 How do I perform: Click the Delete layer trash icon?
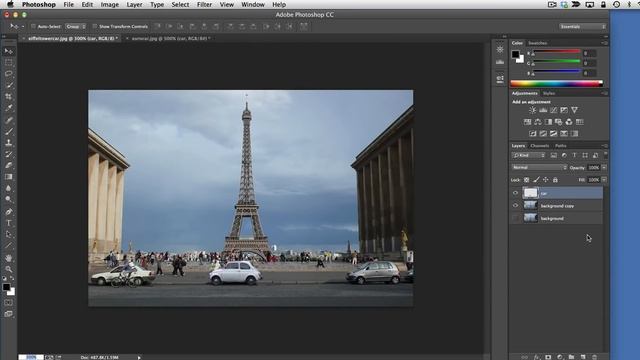[x=594, y=357]
